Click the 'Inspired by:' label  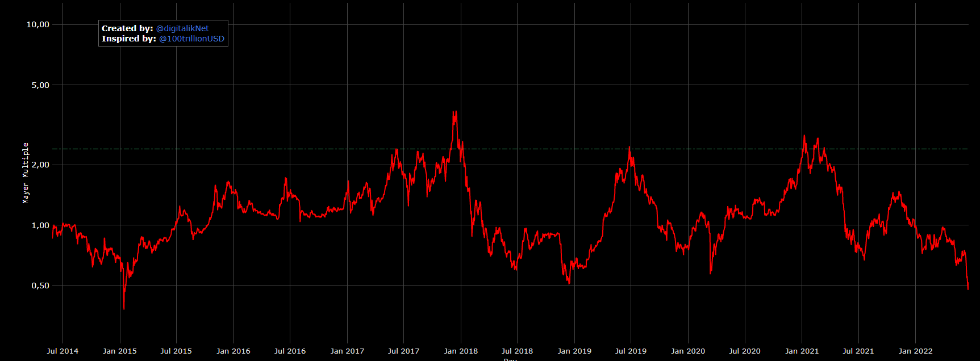tap(129, 39)
